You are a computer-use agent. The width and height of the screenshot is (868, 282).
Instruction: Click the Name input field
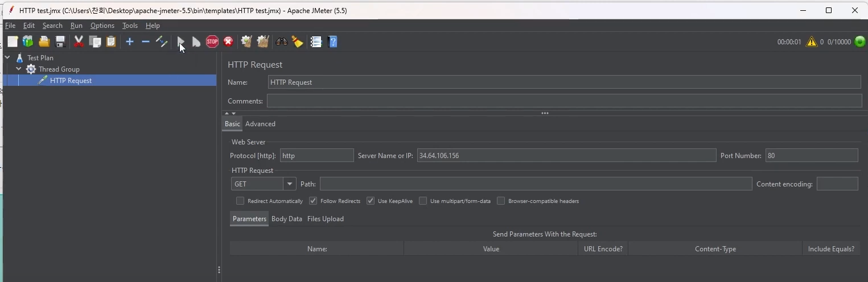click(x=564, y=82)
